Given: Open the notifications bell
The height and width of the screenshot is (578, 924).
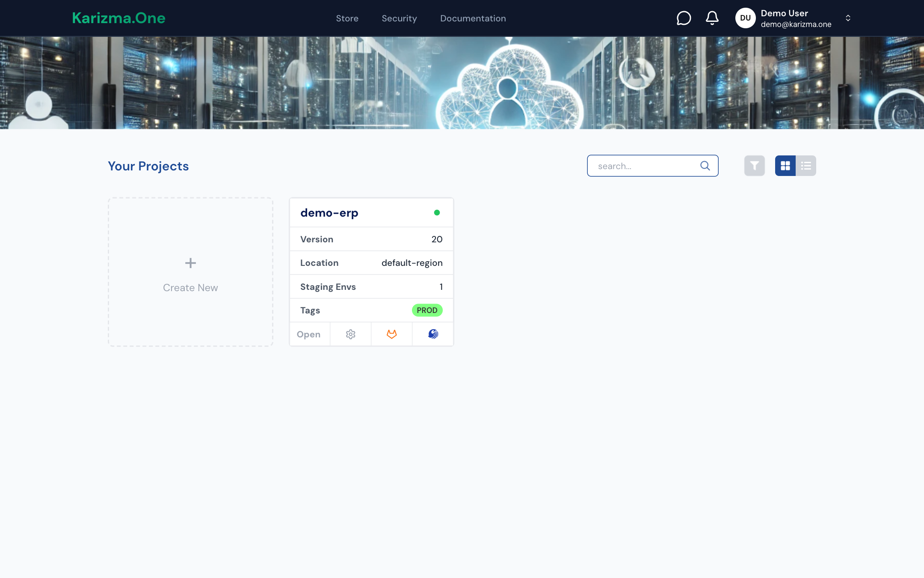Looking at the screenshot, I should [712, 18].
